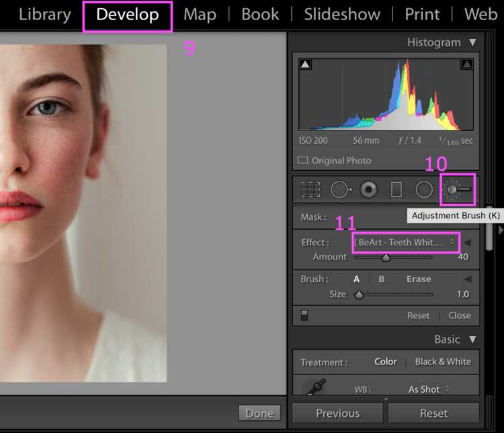Enable the Original Photo checkbox
Screen dimensions: 504x433
click(302, 160)
